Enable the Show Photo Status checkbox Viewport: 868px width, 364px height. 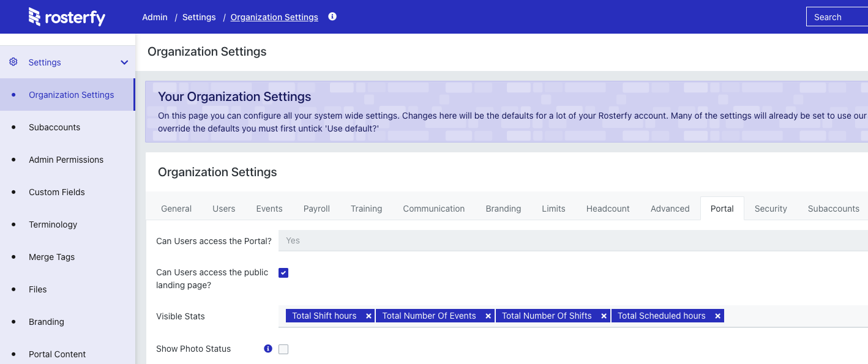(283, 349)
